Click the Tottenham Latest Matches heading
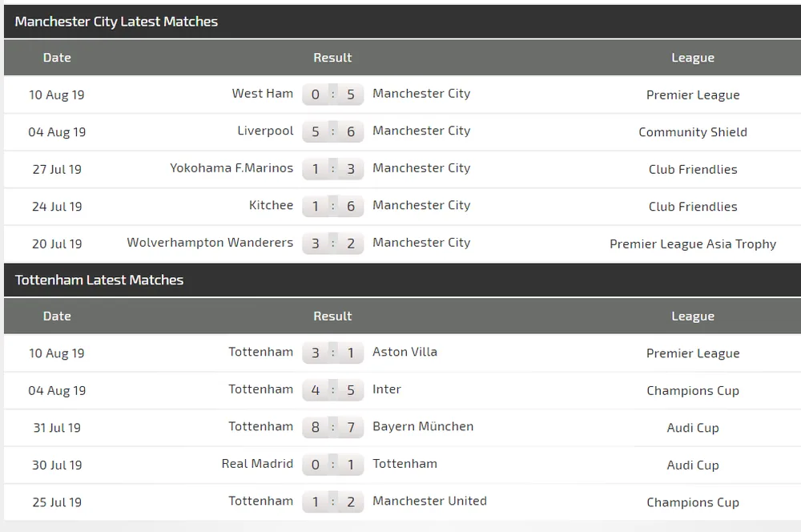The height and width of the screenshot is (532, 801). (x=99, y=280)
